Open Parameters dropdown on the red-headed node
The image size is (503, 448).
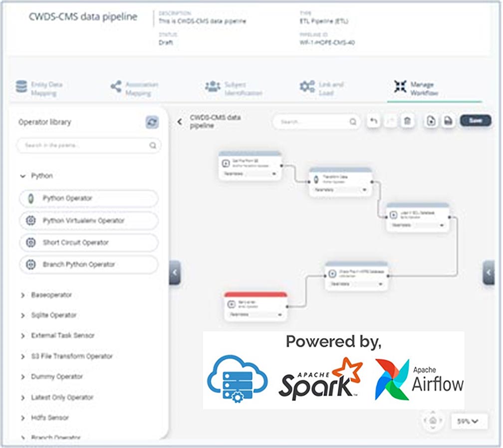(255, 315)
